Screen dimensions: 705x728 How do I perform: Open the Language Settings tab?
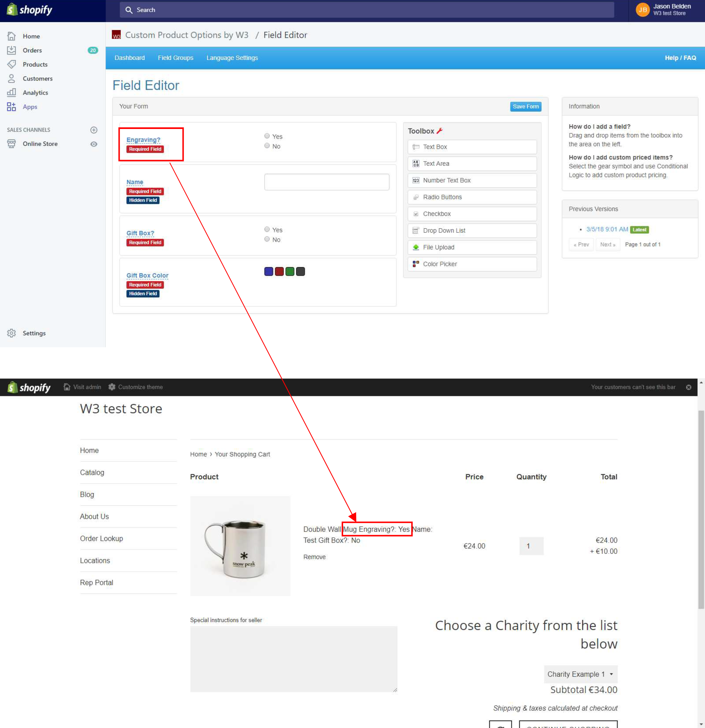[x=232, y=58]
